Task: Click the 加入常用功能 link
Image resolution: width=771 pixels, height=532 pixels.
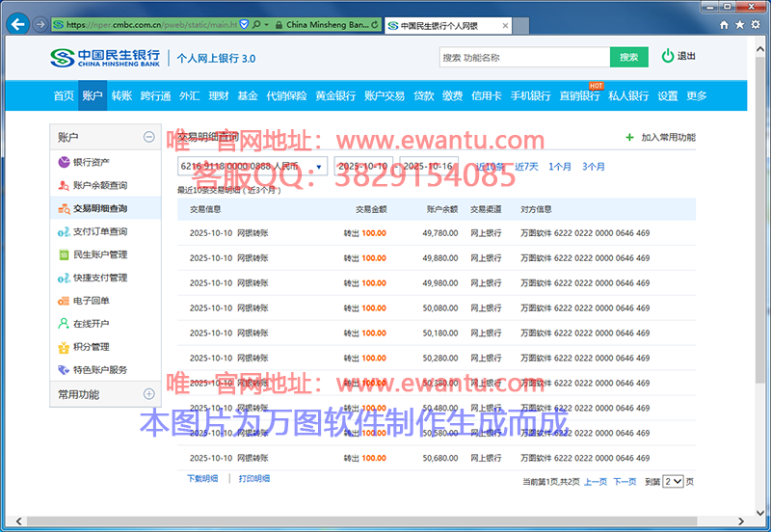Action: pyautogui.click(x=668, y=137)
